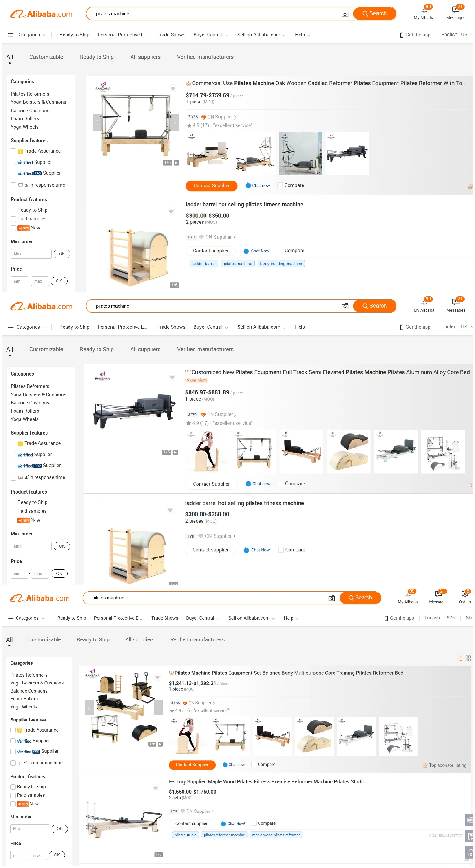Open the Top sponsor listing label
Viewport: 475px width, 868px height.
coord(444,765)
